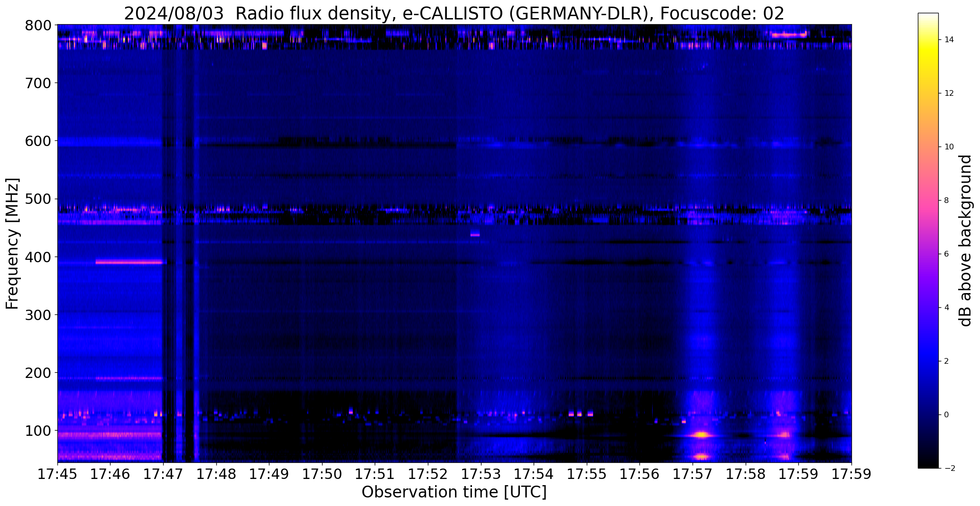The width and height of the screenshot is (980, 506).
Task: Click the 17:56 time tick label
Action: 640,474
